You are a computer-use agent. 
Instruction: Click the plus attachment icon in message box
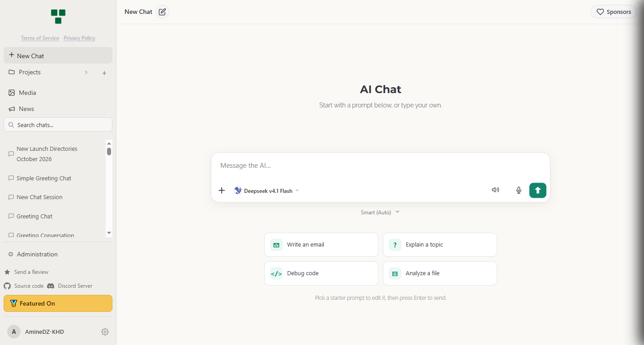[222, 191]
